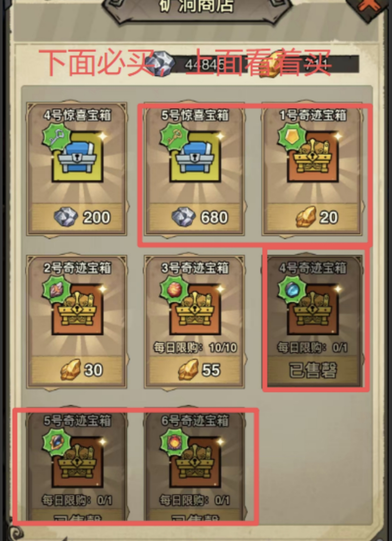Select the 2号奇迹宝箱 golden chest icon
The image size is (392, 541).
pyautogui.click(x=78, y=310)
